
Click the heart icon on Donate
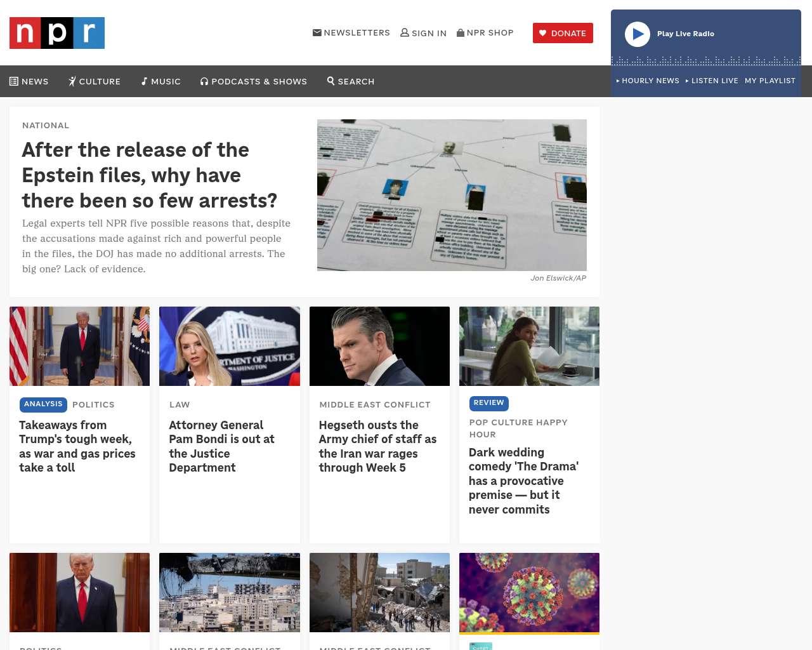tap(543, 33)
